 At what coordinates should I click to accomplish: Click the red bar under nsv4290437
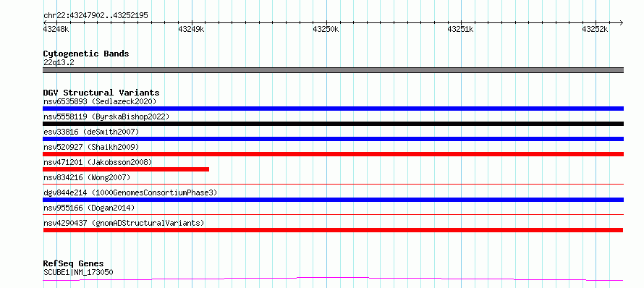pos(333,230)
